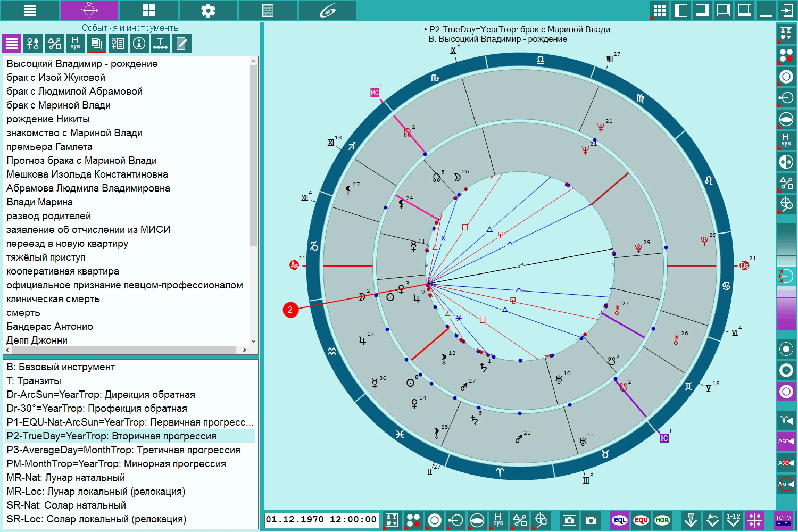The height and width of the screenshot is (532, 798).
Task: Click the pencil edit tool in the events toolbar
Action: [182, 43]
